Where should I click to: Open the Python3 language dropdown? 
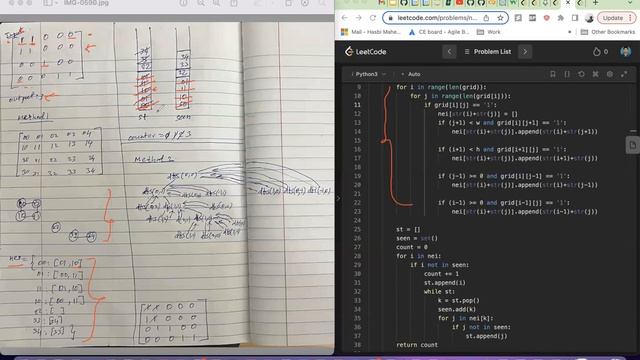369,74
